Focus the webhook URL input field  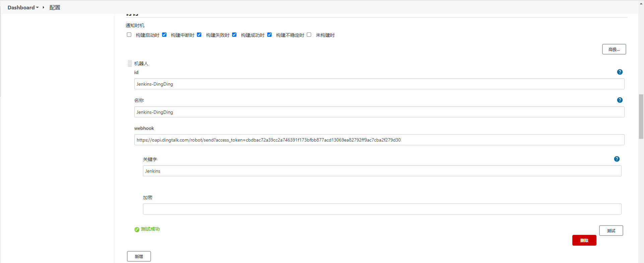tap(379, 140)
